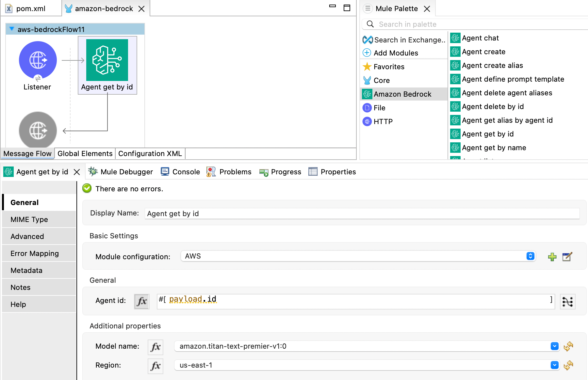Open the Properties view

332,172
